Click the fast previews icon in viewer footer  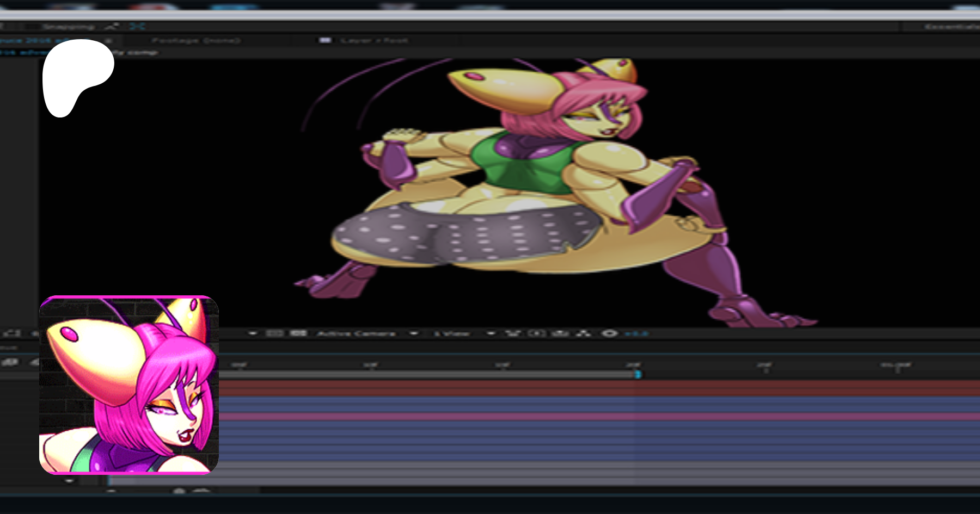[x=536, y=333]
